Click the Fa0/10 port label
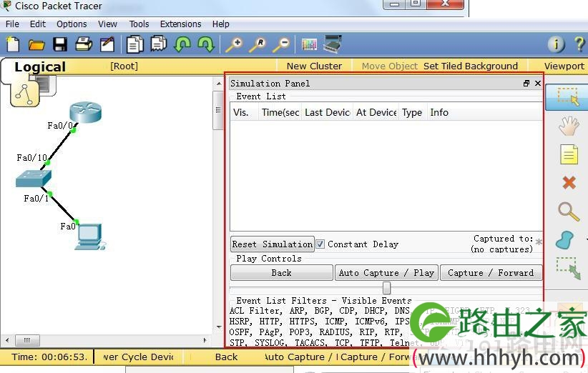Viewport: 588px width, 373px height. tap(32, 158)
